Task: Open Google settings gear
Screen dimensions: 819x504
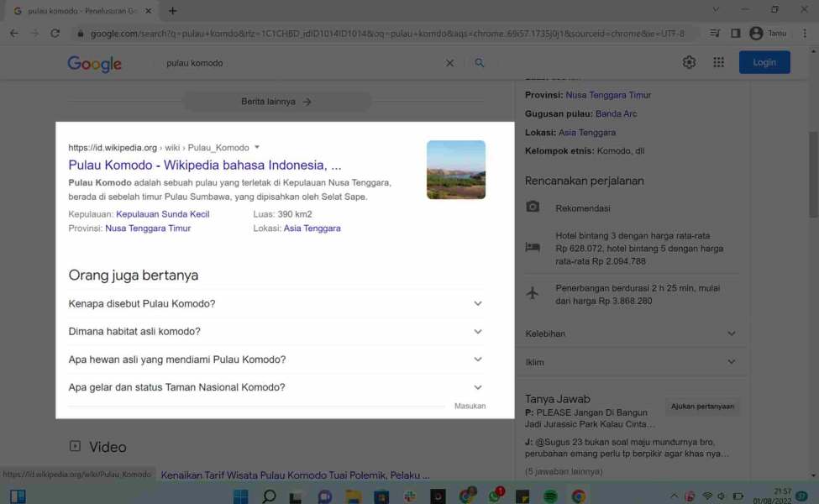Action: [689, 62]
